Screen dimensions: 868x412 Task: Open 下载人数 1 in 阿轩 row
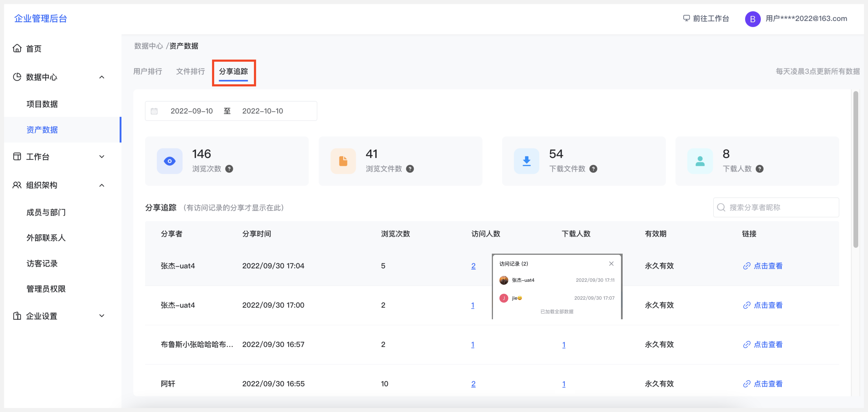click(x=564, y=384)
